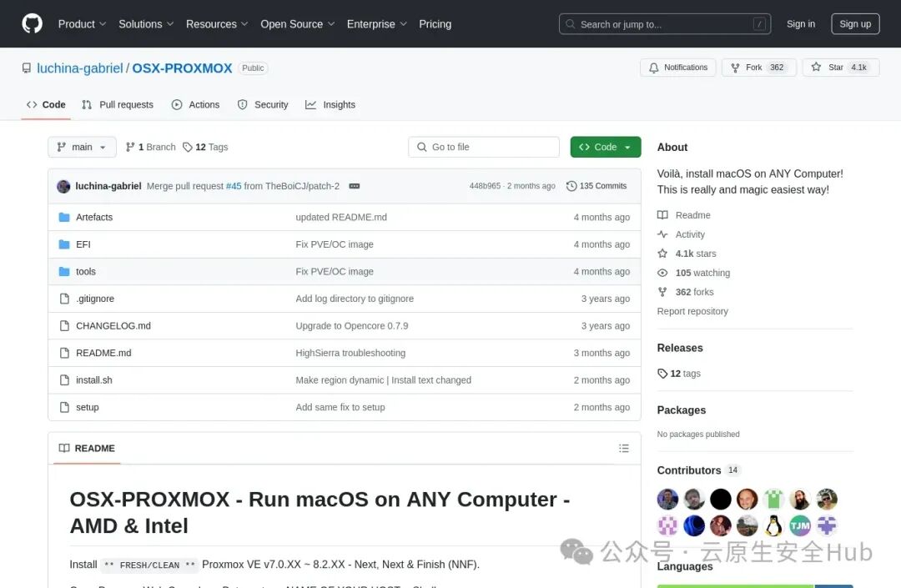Click the Star 4.1k button
Screen dimensions: 901x588
[841, 68]
